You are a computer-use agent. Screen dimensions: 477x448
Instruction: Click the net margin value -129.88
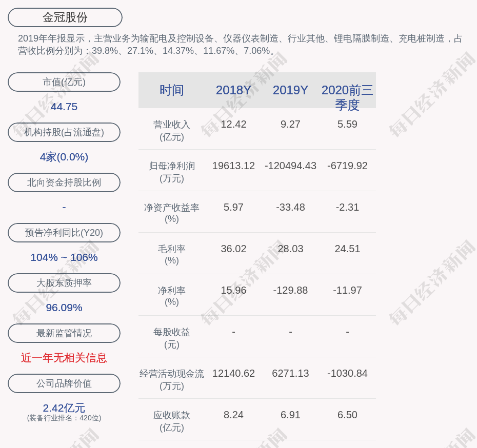click(x=290, y=290)
